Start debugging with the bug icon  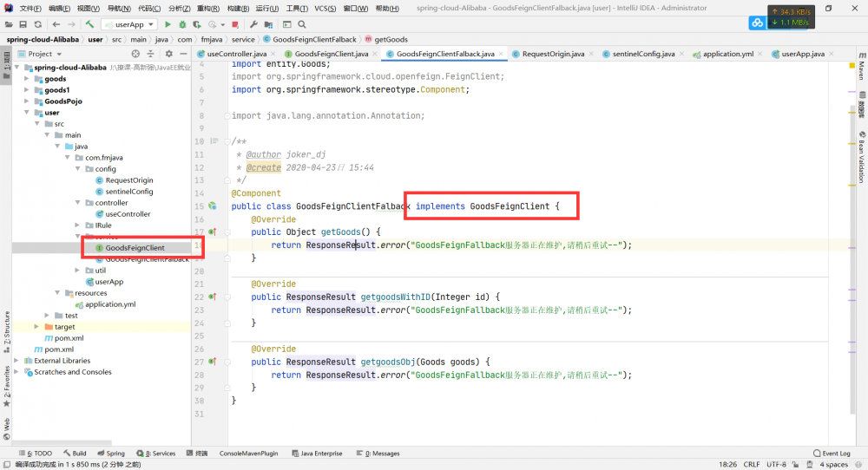pos(181,24)
